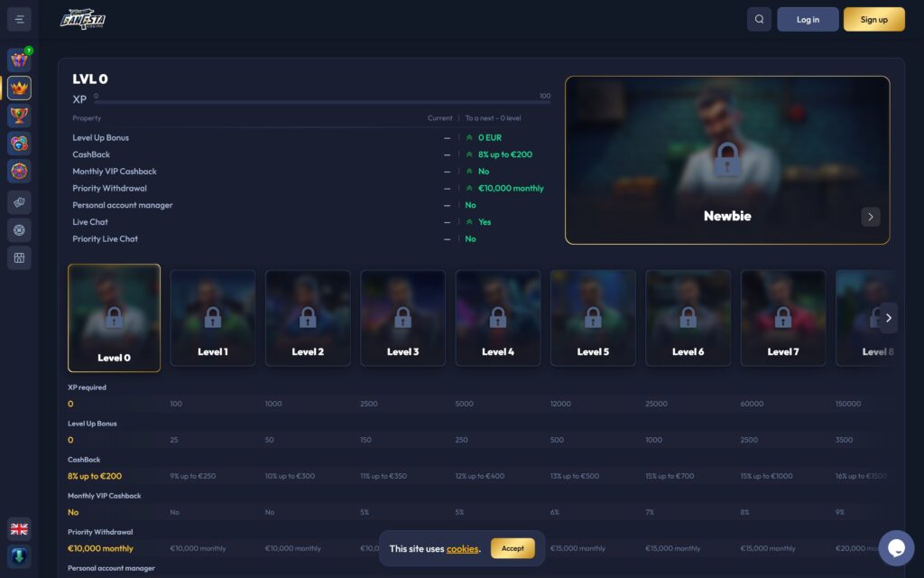
Task: Open the search magnifier in header
Action: [x=759, y=19]
